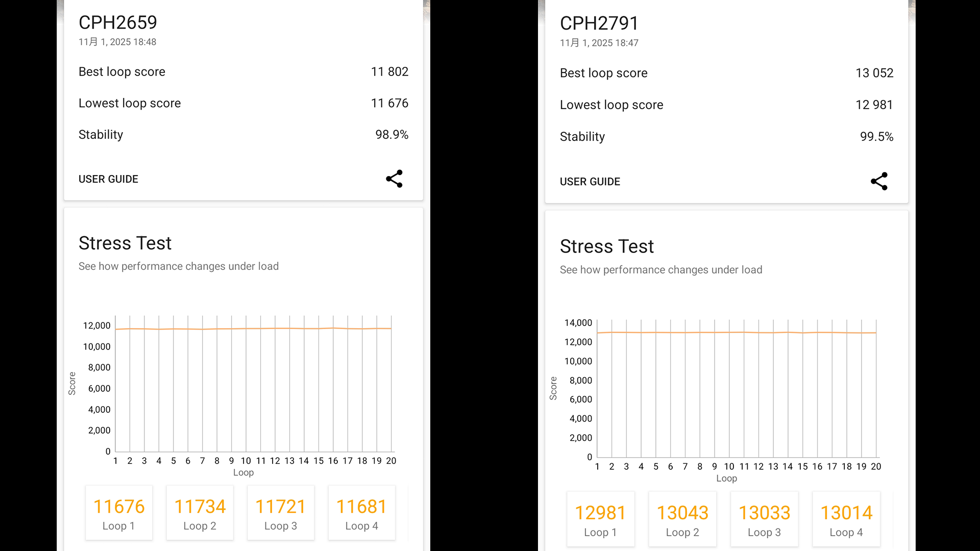Select Loop 3 score 11721 tile
980x551 pixels.
pyautogui.click(x=281, y=513)
